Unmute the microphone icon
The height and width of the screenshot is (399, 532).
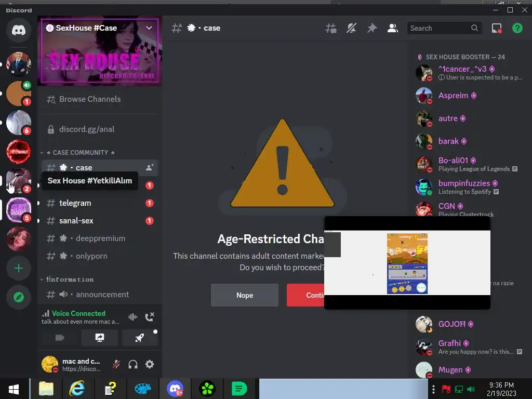(x=116, y=364)
